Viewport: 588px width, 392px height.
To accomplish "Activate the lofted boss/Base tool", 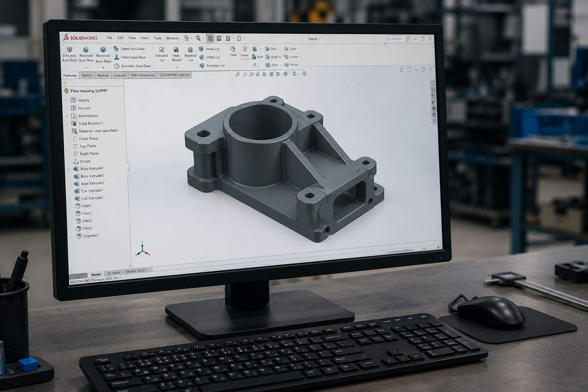I will pos(130,57).
